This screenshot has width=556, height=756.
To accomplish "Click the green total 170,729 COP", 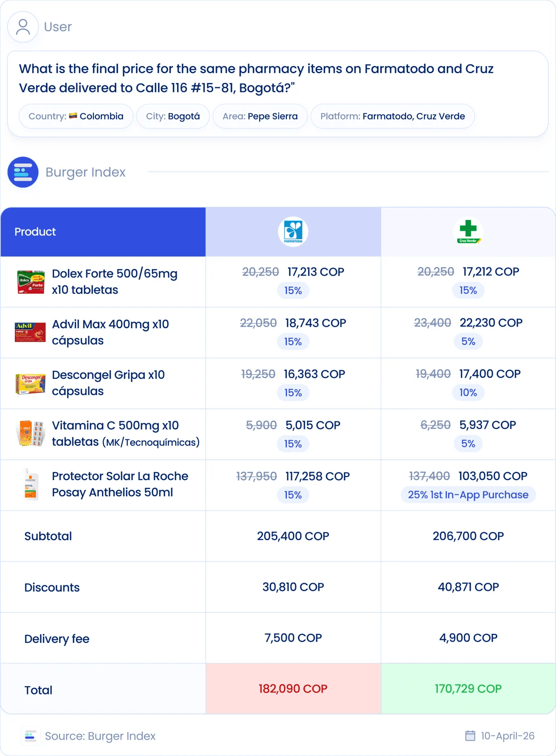I will (468, 689).
